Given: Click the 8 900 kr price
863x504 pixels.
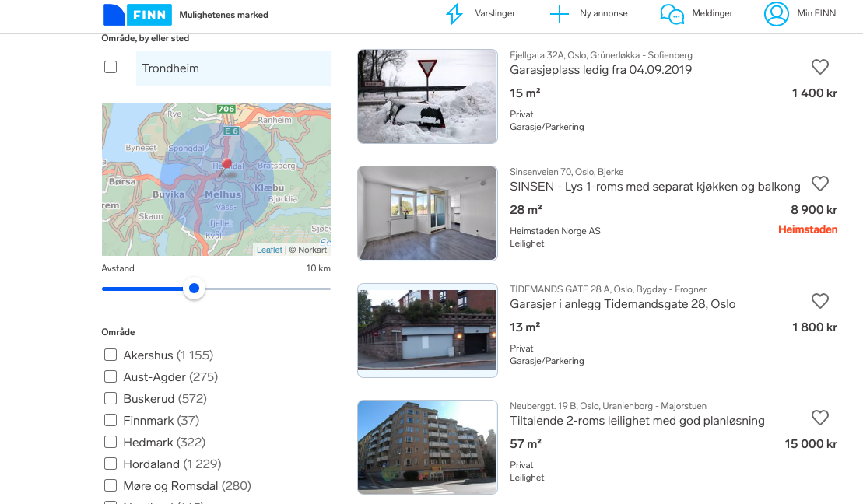Looking at the screenshot, I should tap(814, 210).
